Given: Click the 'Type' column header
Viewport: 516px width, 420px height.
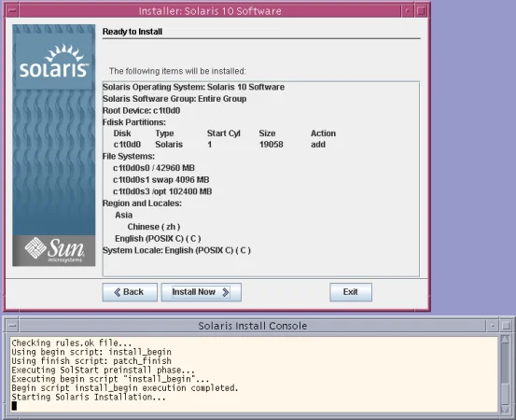Looking at the screenshot, I should point(164,133).
